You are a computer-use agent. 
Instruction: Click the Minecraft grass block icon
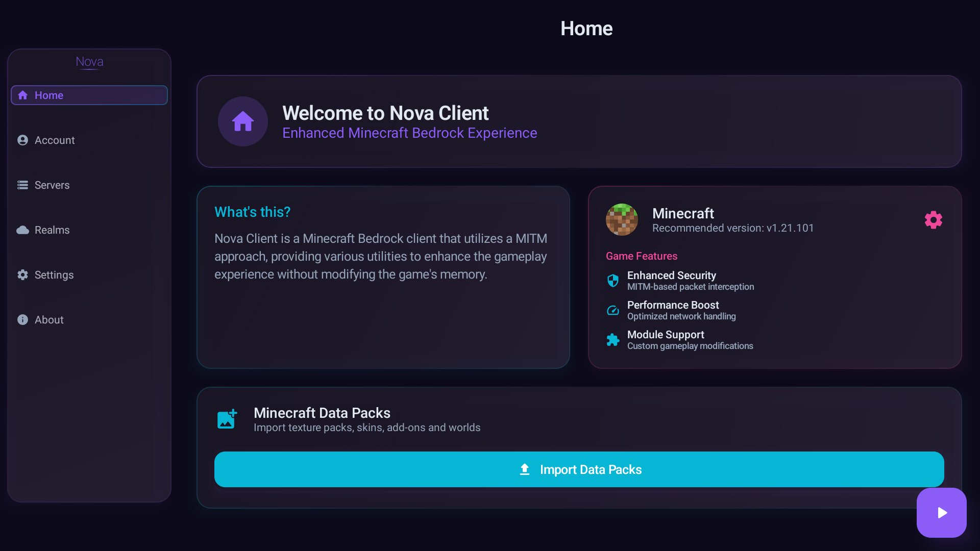tap(622, 220)
